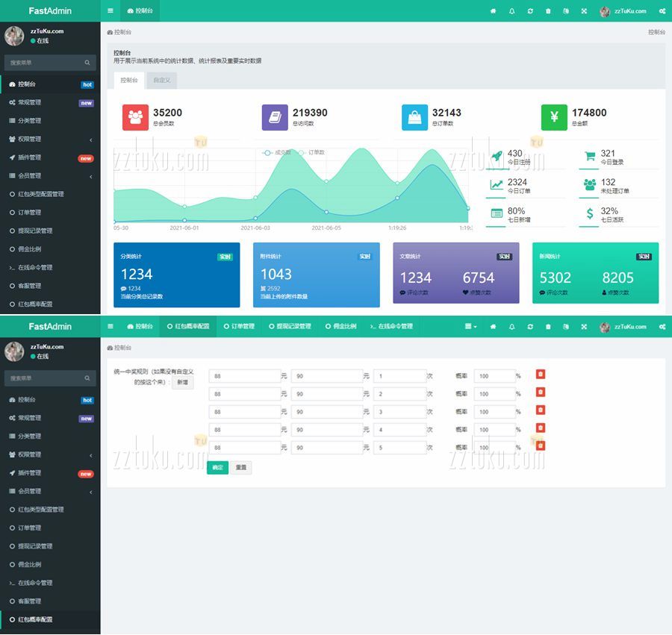Open the grid dropdown in the navbar
Image resolution: width=672 pixels, height=635 pixels.
pyautogui.click(x=470, y=327)
